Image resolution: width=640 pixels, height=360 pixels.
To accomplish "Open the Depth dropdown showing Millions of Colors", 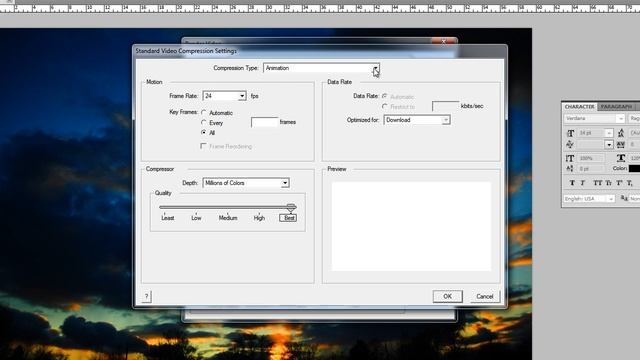I will tap(246, 183).
